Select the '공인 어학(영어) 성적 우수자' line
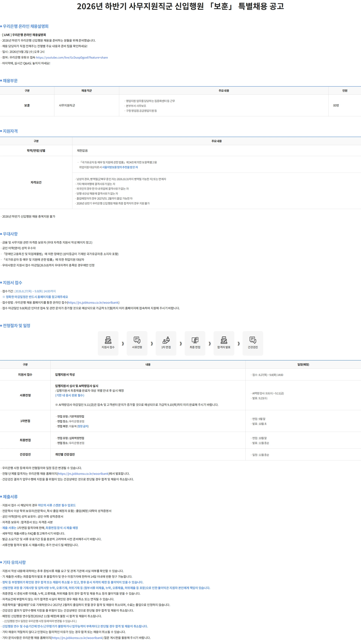Screen dimensions: 361x644 pyautogui.click(x=19, y=248)
